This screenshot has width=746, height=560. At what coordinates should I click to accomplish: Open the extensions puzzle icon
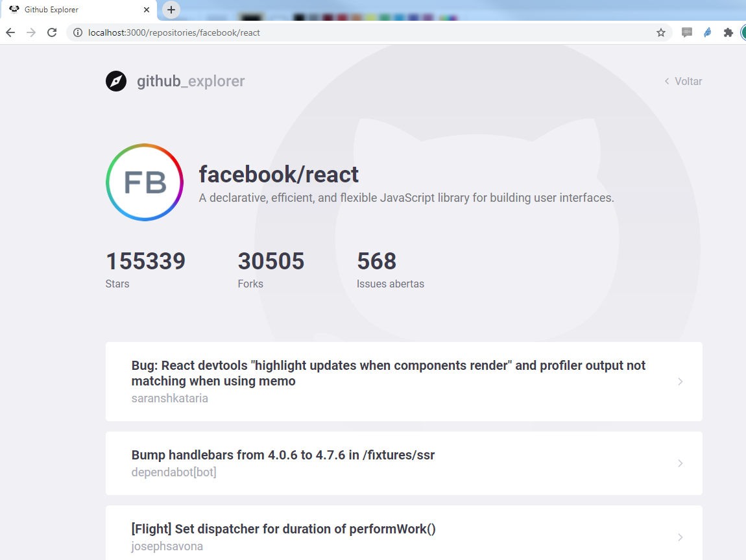pos(728,32)
